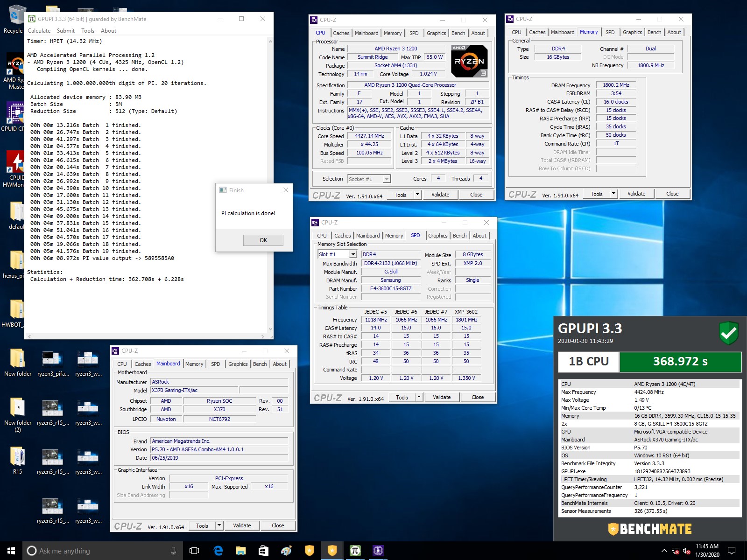Screen dimensions: 747x560
Task: Click the Windows Start button
Action: (x=11, y=551)
